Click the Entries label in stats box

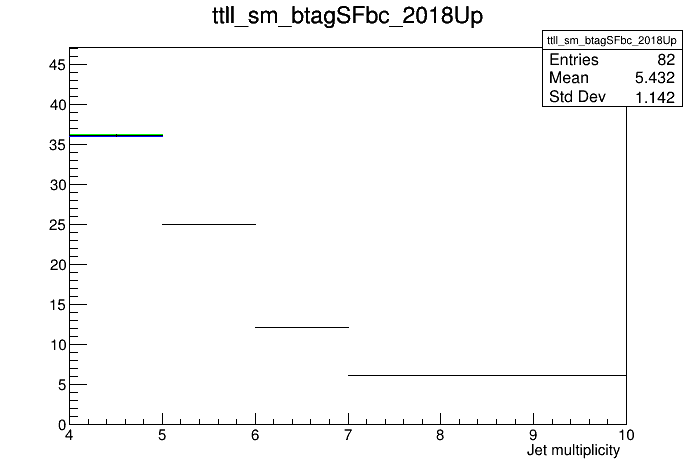tap(573, 59)
